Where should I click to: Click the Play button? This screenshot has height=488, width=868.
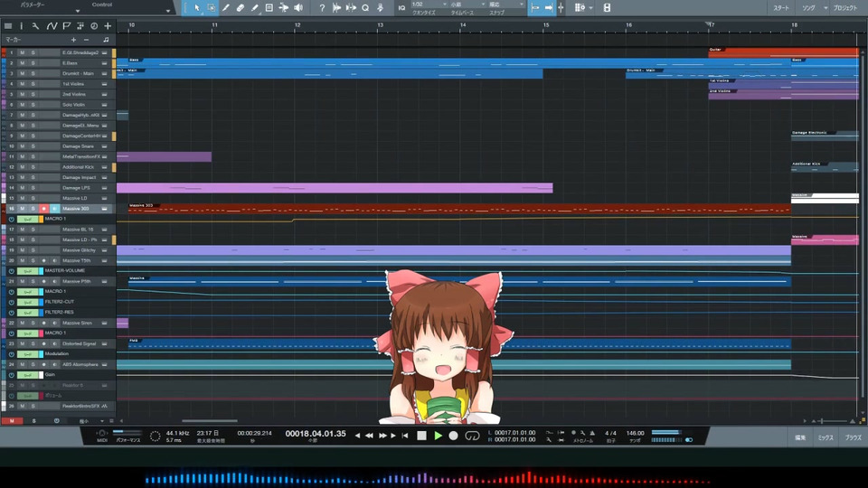(438, 436)
